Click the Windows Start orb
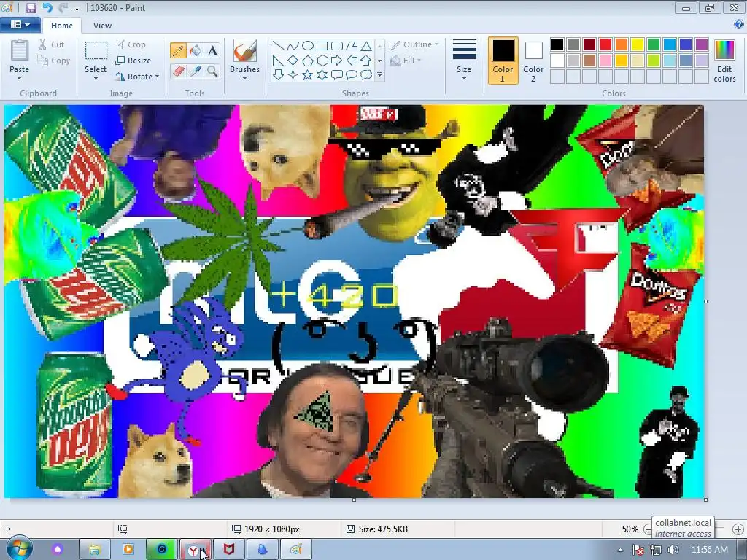 20,549
